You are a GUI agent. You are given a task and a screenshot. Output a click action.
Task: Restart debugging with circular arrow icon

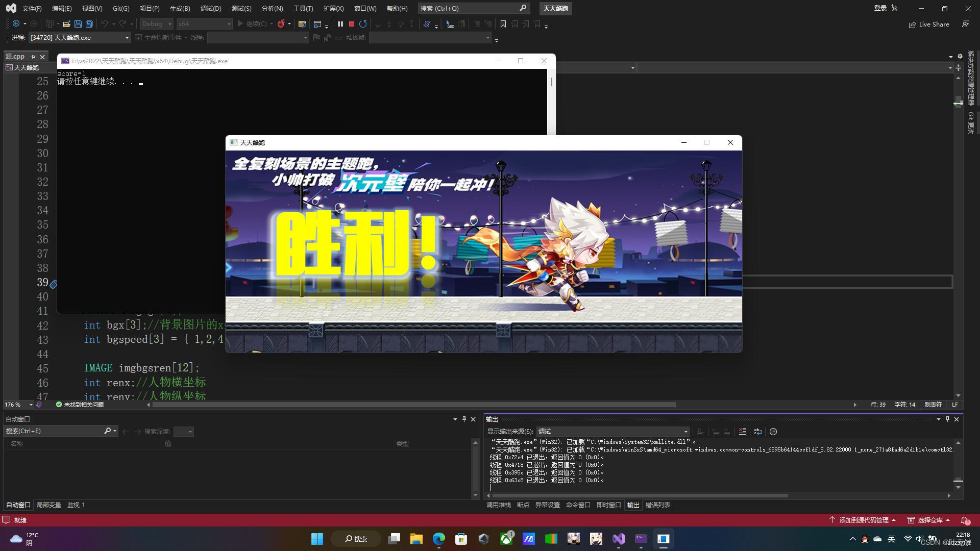click(x=363, y=24)
